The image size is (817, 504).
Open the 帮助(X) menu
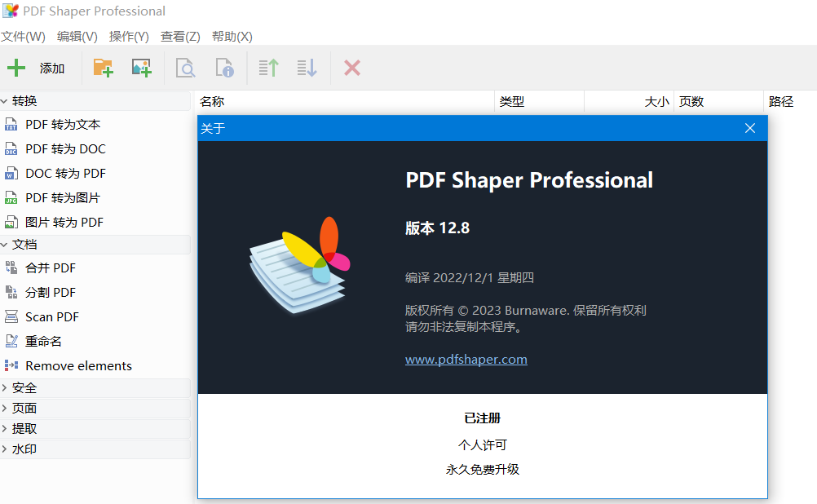(x=232, y=37)
